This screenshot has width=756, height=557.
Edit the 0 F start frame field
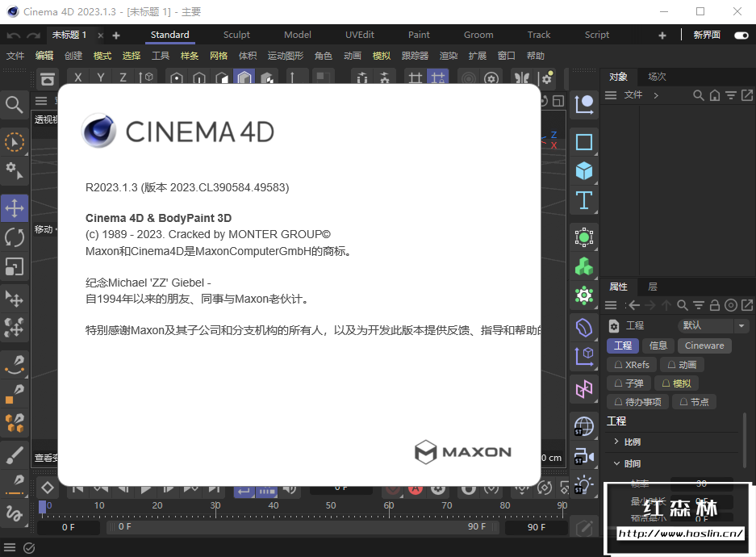pyautogui.click(x=68, y=528)
